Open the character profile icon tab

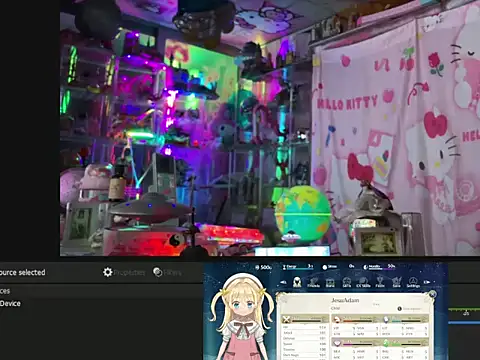[x=297, y=282]
